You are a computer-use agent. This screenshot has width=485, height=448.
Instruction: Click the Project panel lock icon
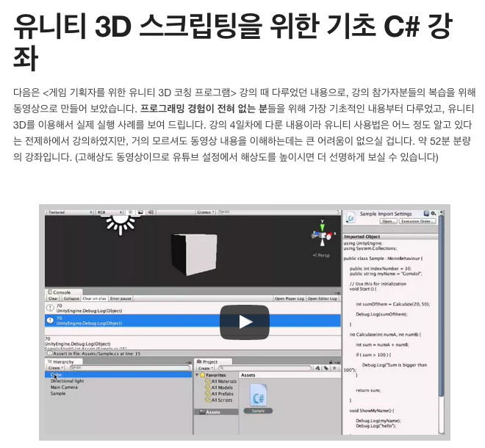pyautogui.click(x=331, y=362)
